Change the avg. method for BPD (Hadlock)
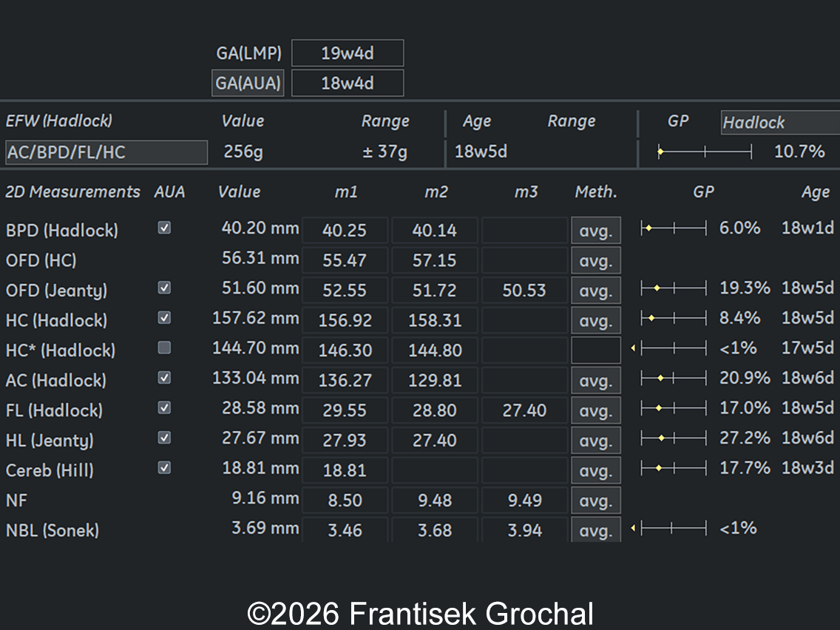Image resolution: width=840 pixels, height=630 pixels. tap(595, 231)
